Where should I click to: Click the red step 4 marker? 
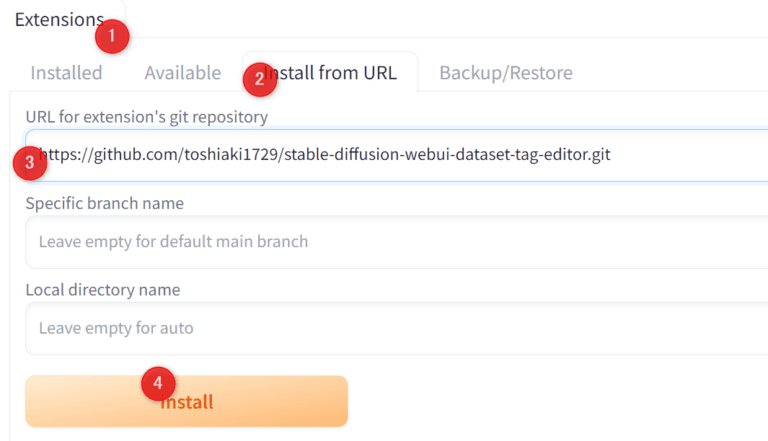[x=158, y=381]
